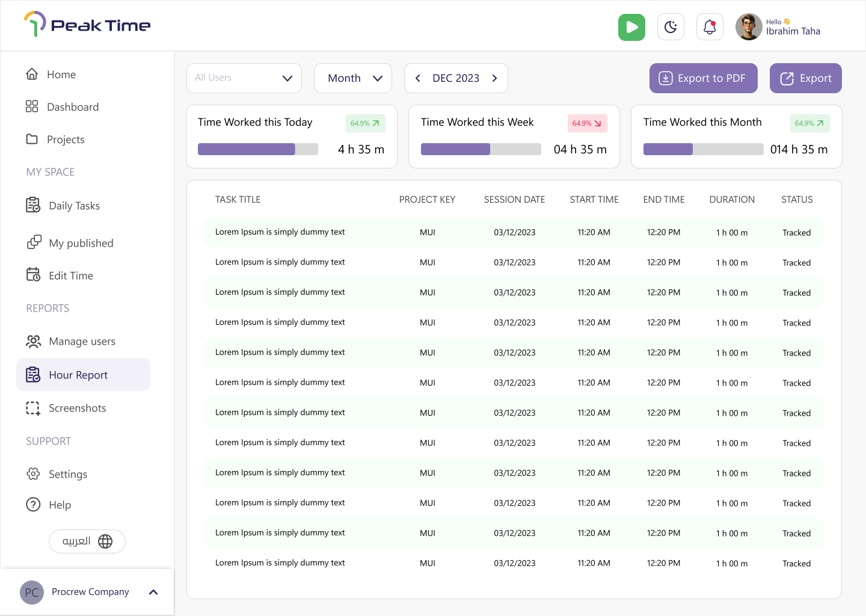Advance to the next month after DEC 2023
Viewport: 866px width, 616px height.
495,78
